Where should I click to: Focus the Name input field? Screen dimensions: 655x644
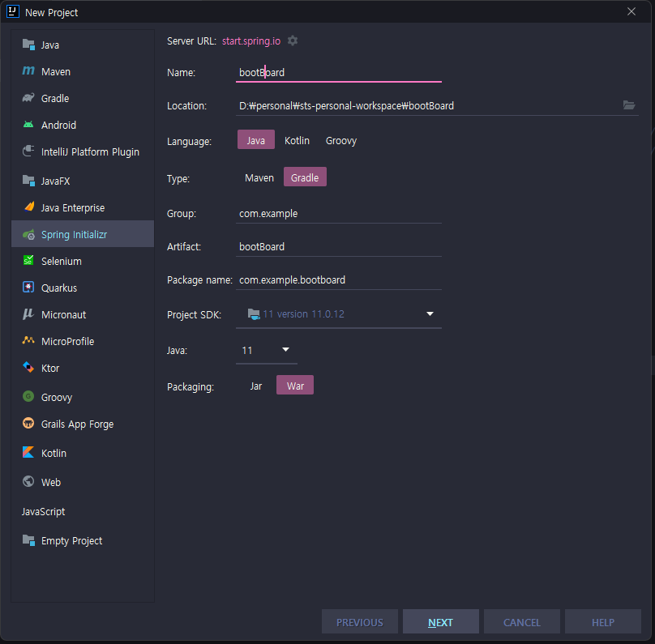[339, 73]
